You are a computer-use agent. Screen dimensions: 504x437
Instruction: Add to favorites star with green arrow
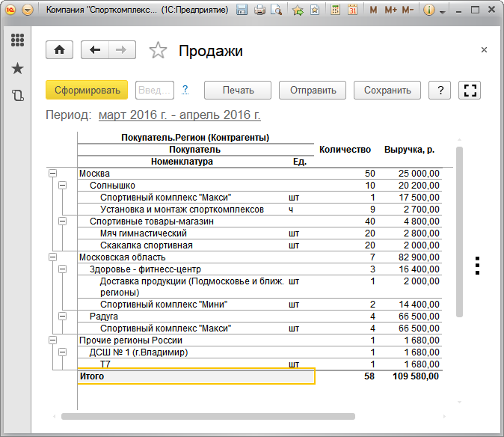tap(298, 10)
